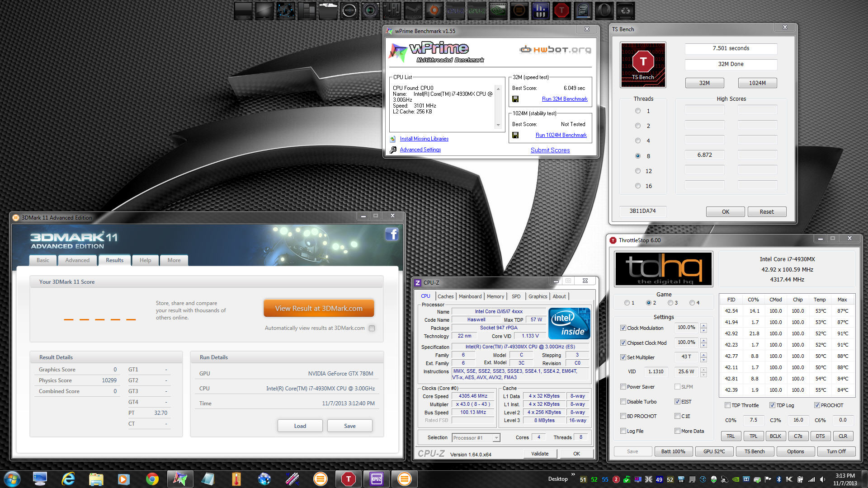Open the Recycle Bin dock icon
The height and width of the screenshot is (488, 868).
(x=625, y=10)
